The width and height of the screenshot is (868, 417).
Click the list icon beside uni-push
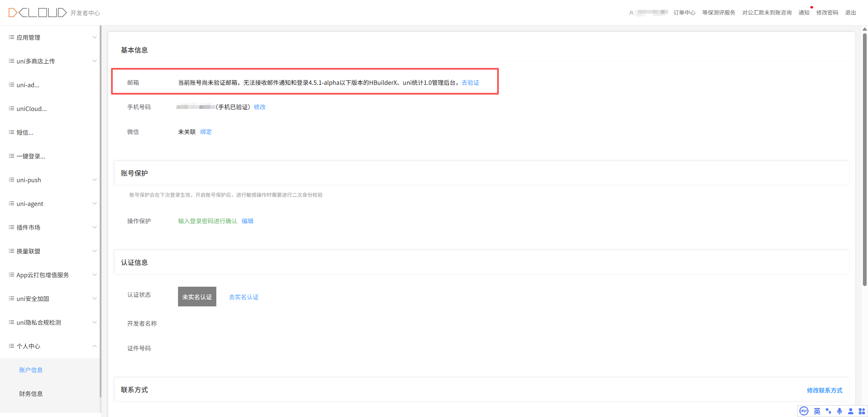[x=12, y=180]
